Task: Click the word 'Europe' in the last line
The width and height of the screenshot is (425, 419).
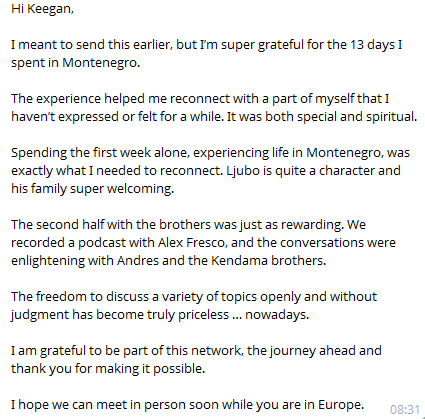Action: [x=339, y=405]
